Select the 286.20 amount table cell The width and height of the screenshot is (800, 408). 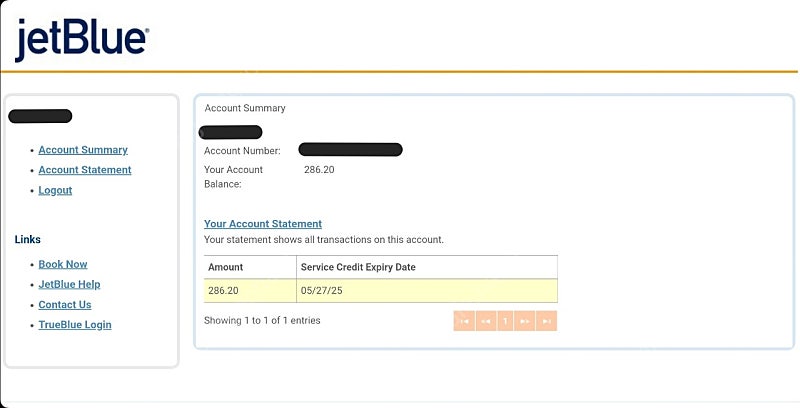pyautogui.click(x=250, y=291)
